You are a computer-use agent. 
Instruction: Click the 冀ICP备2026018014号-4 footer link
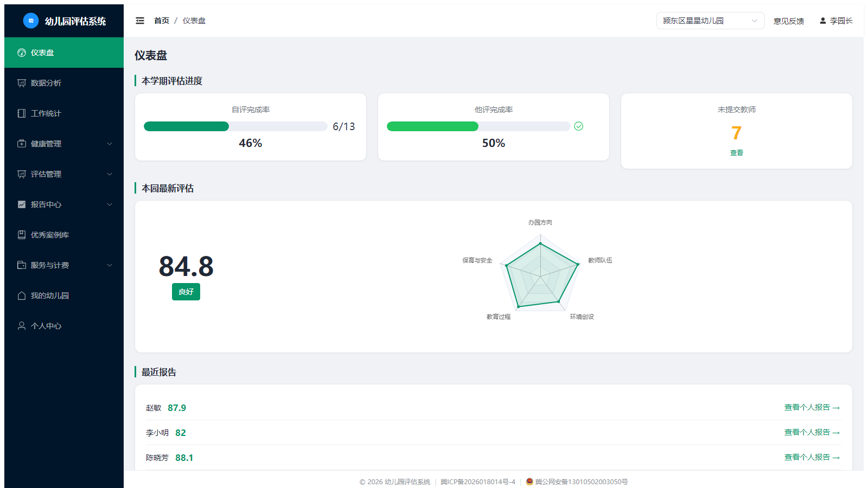coord(478,481)
